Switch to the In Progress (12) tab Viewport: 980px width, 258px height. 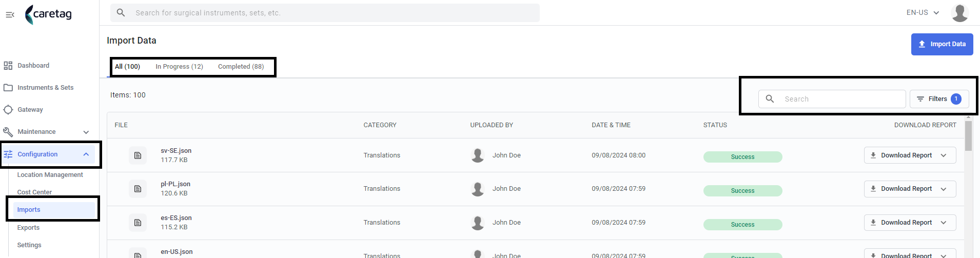click(179, 67)
